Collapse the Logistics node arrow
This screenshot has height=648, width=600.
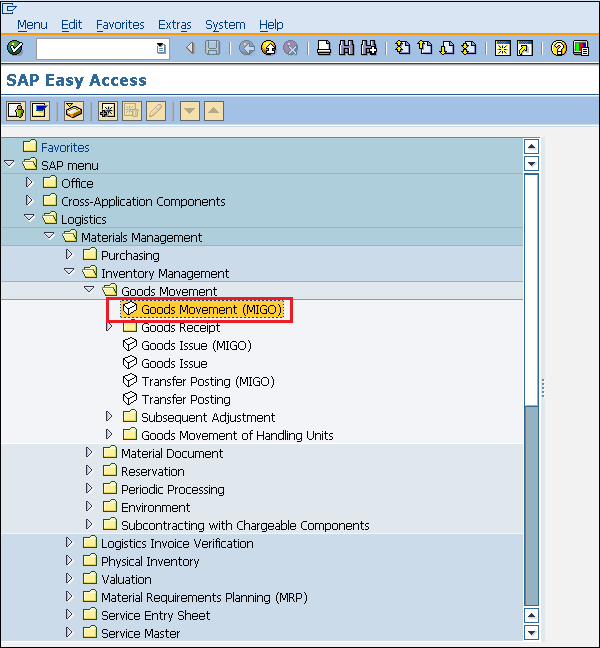pos(29,217)
